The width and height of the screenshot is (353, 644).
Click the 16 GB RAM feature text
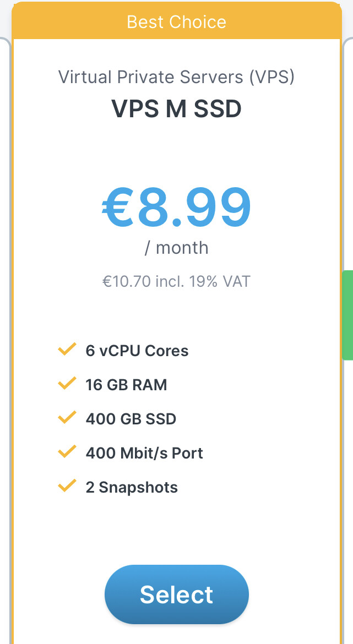coord(126,385)
